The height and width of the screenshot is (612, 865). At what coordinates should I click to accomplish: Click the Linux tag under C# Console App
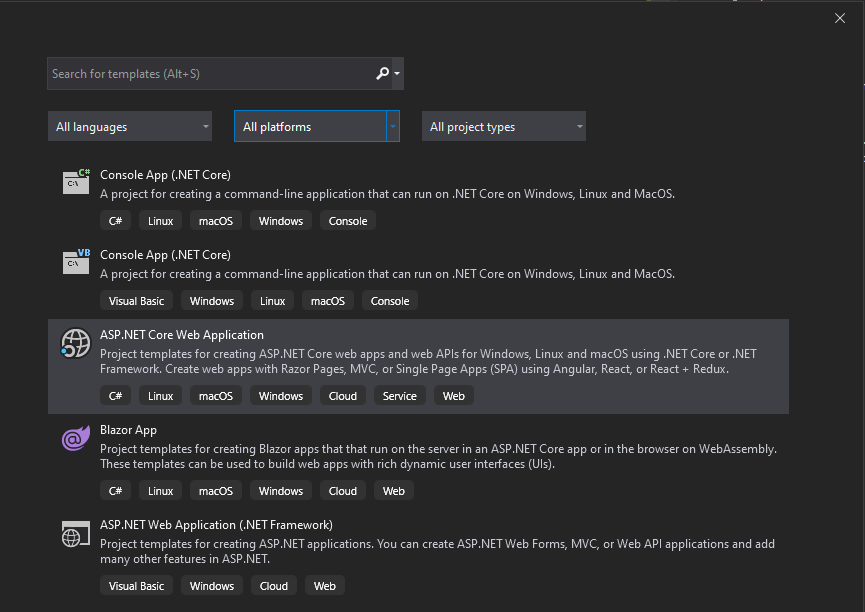(x=160, y=221)
